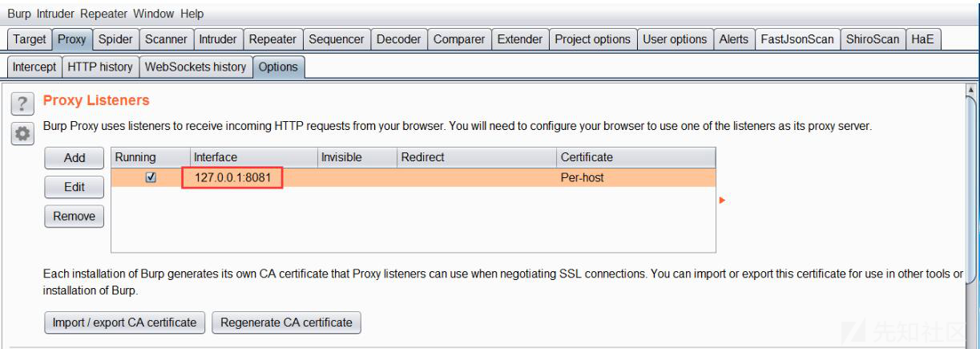Open the Help menu
Viewport: 980px width, 349px height.
click(192, 14)
